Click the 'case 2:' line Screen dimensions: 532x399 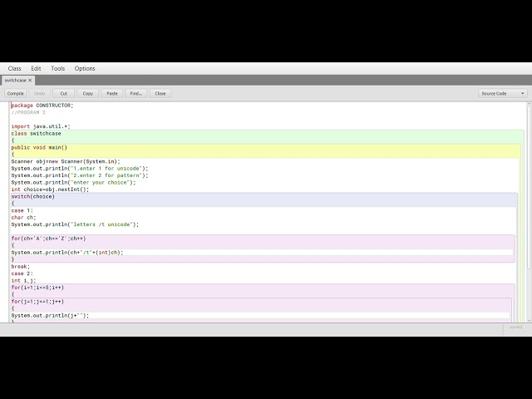click(22, 273)
